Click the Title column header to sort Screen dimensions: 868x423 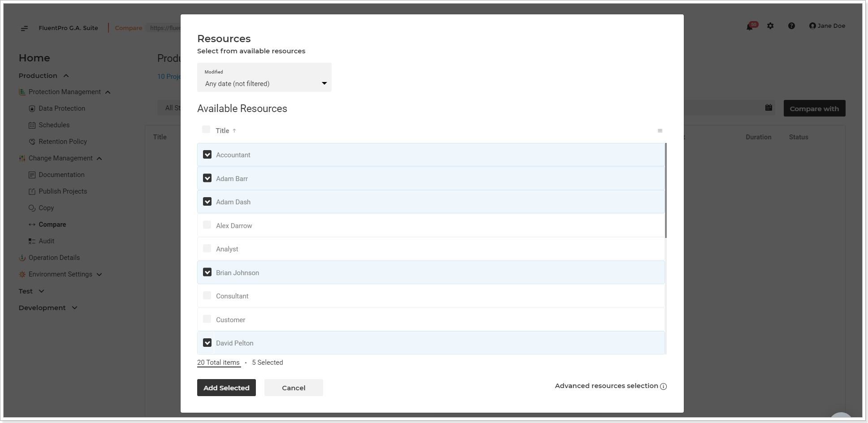pos(222,131)
